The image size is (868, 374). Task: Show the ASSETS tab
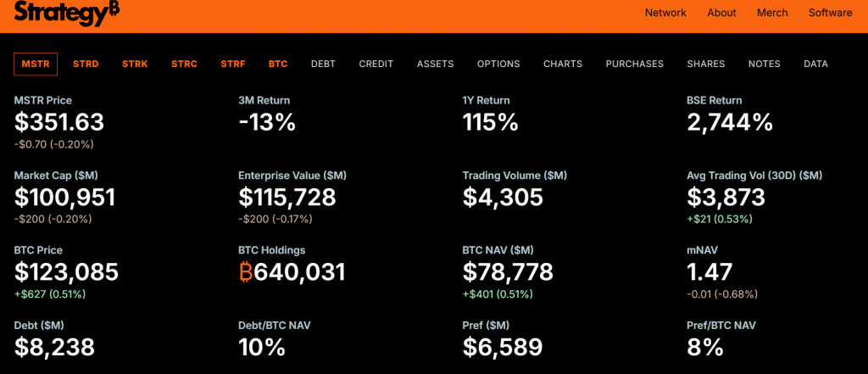tap(435, 64)
